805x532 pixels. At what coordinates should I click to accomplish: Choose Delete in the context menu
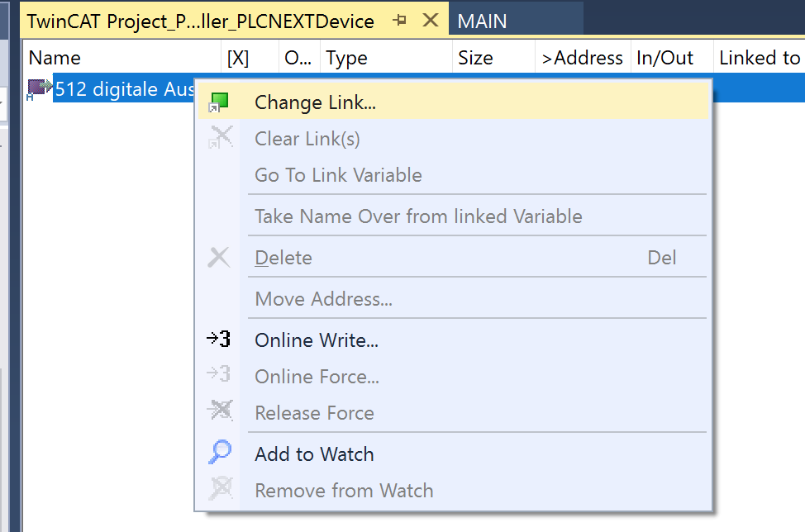pos(453,258)
